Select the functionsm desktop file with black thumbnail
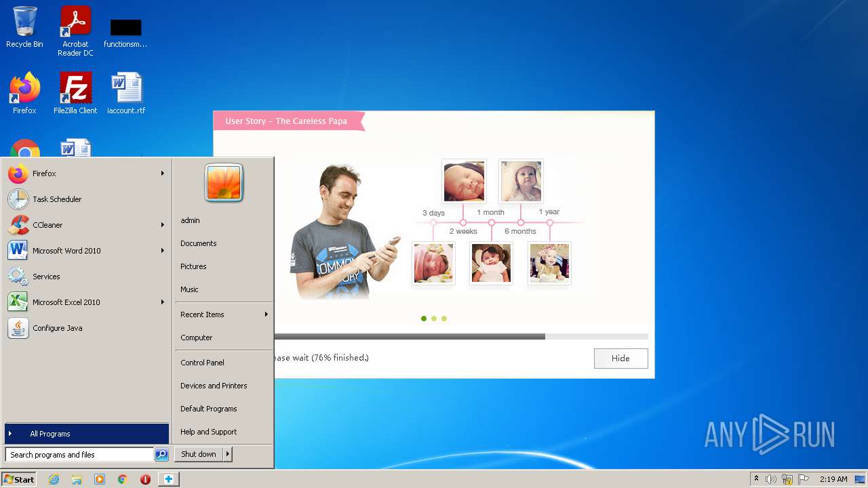 coord(125,33)
